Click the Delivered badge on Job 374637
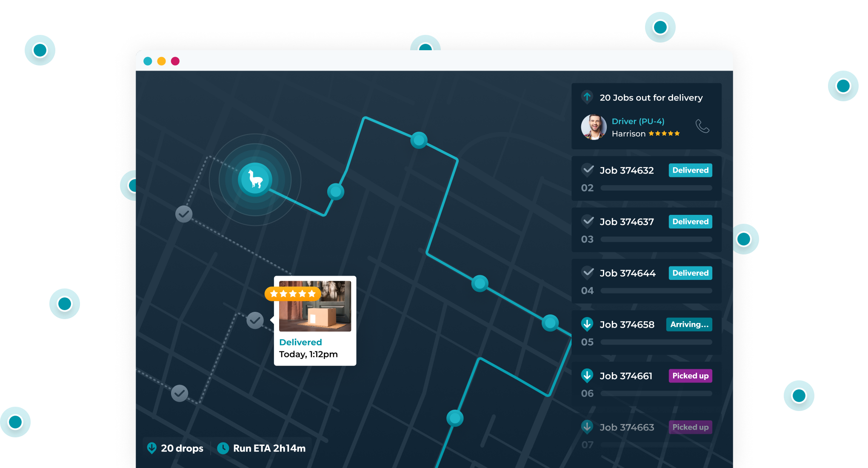Viewport: 868px width, 468px height. 690,221
